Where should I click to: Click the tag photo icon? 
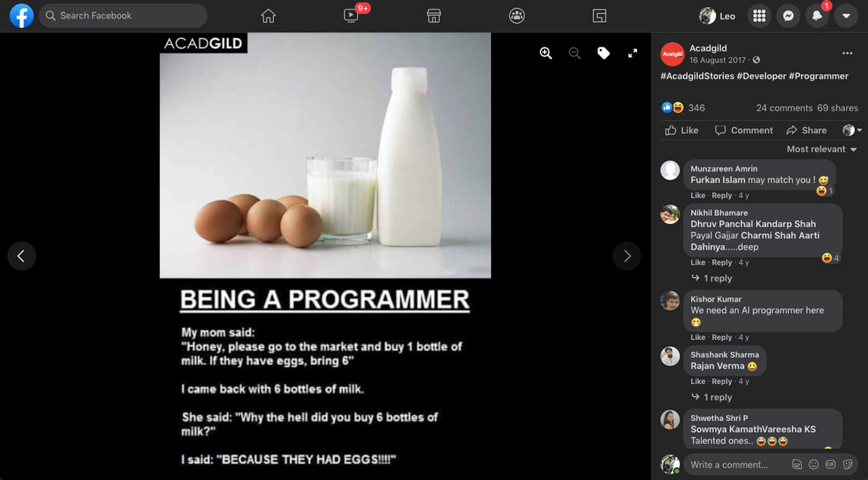pyautogui.click(x=604, y=53)
